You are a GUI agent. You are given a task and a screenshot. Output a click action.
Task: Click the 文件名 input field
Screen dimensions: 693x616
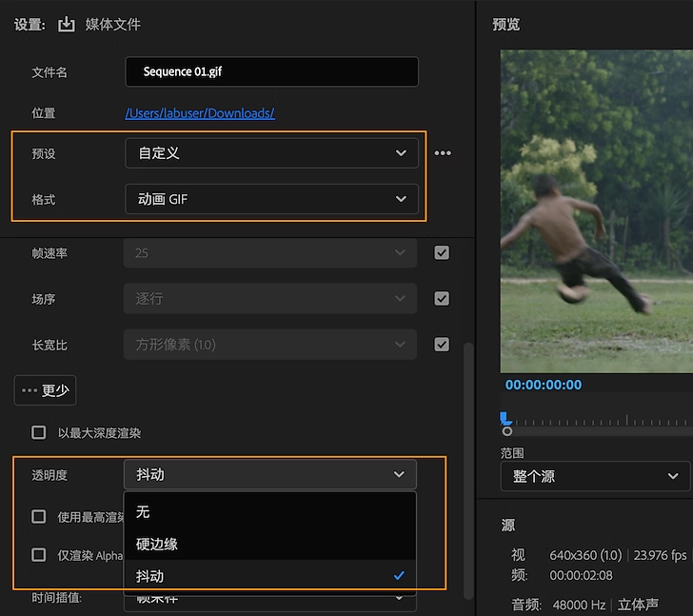tap(271, 72)
